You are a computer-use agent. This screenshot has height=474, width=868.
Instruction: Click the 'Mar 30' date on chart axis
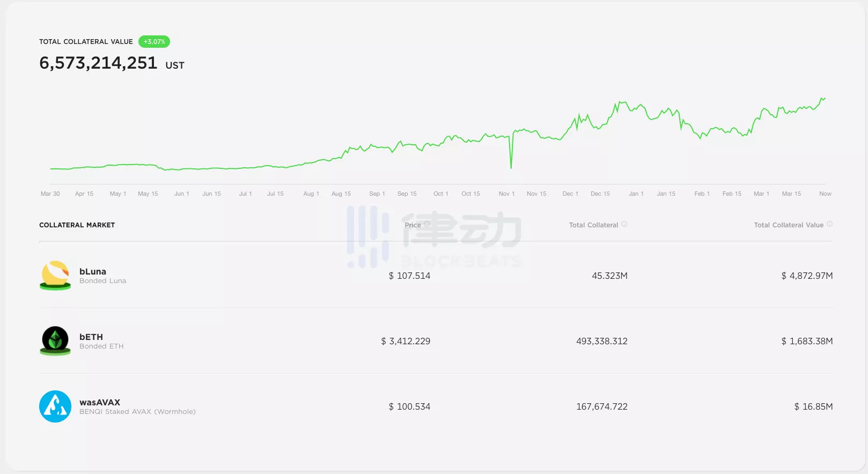[x=50, y=194]
